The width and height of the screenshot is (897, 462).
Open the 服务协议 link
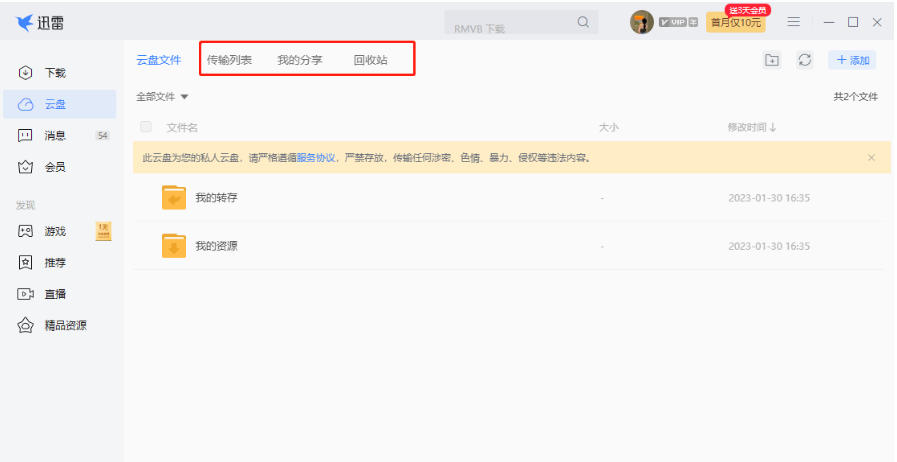[316, 157]
